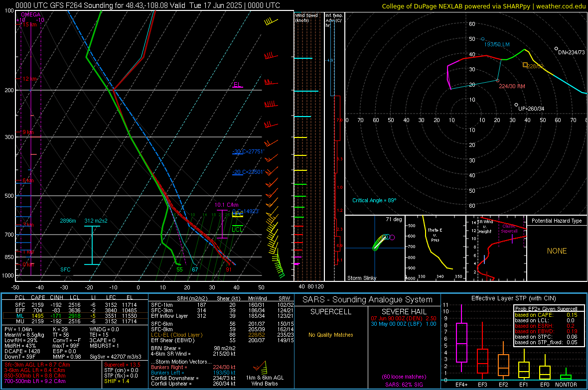Click 'Supercell = 13.5' parameter
The image size is (588, 390).
click(122, 365)
